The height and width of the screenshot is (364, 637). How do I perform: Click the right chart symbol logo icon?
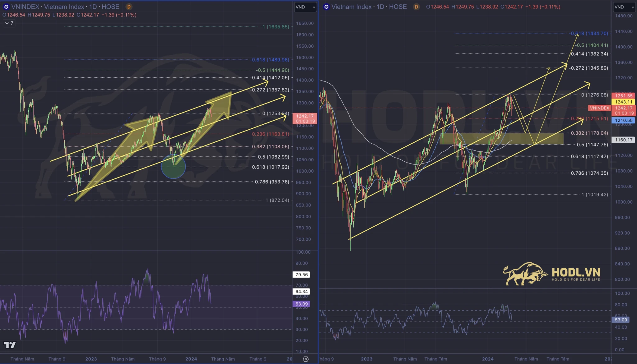[x=326, y=7]
